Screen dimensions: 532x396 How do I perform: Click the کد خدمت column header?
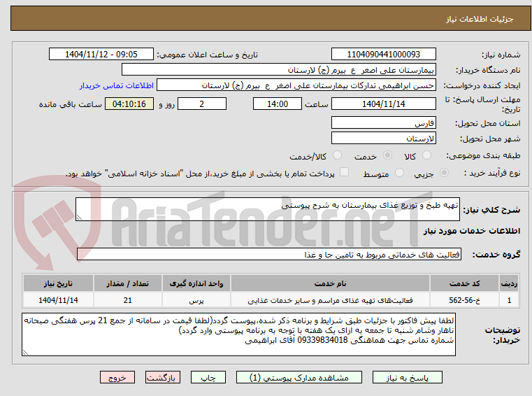(x=464, y=283)
